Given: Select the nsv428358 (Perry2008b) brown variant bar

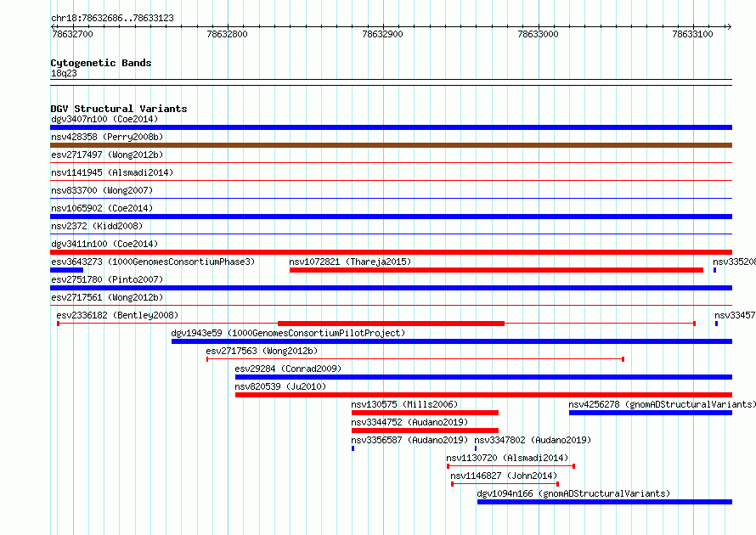Looking at the screenshot, I should [391, 145].
